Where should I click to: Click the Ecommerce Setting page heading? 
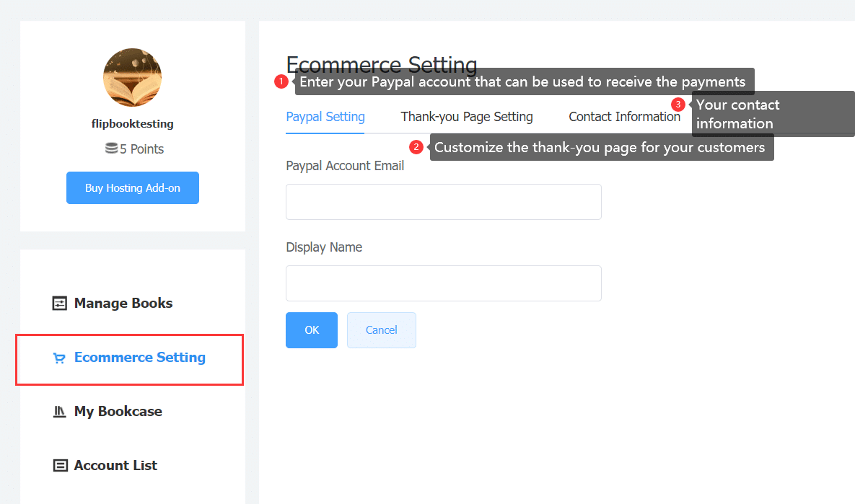(x=382, y=64)
